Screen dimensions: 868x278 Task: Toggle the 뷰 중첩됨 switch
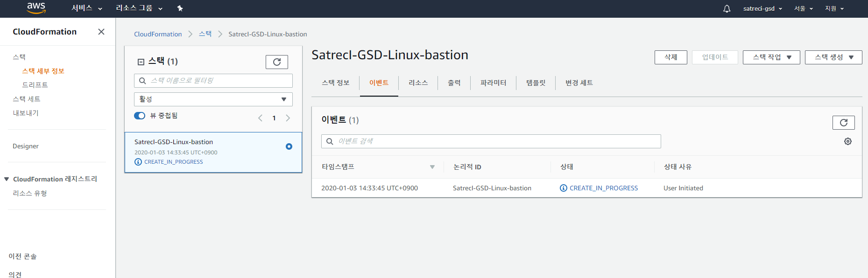pos(140,116)
